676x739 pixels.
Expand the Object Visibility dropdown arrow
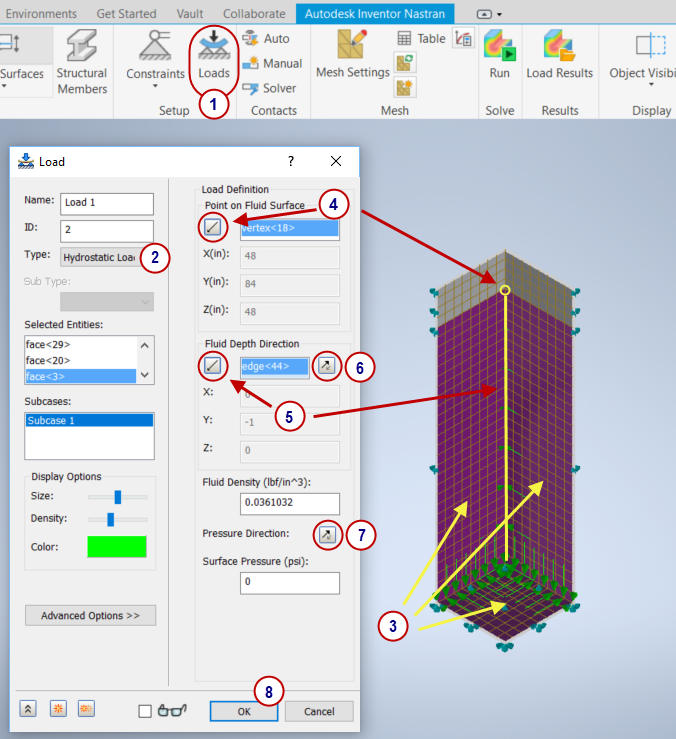coord(651,85)
